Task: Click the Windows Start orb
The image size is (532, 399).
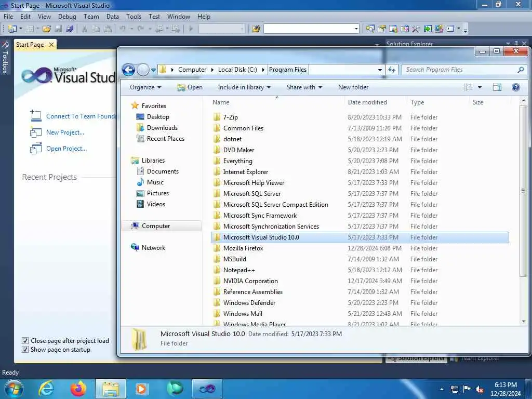Action: click(14, 389)
